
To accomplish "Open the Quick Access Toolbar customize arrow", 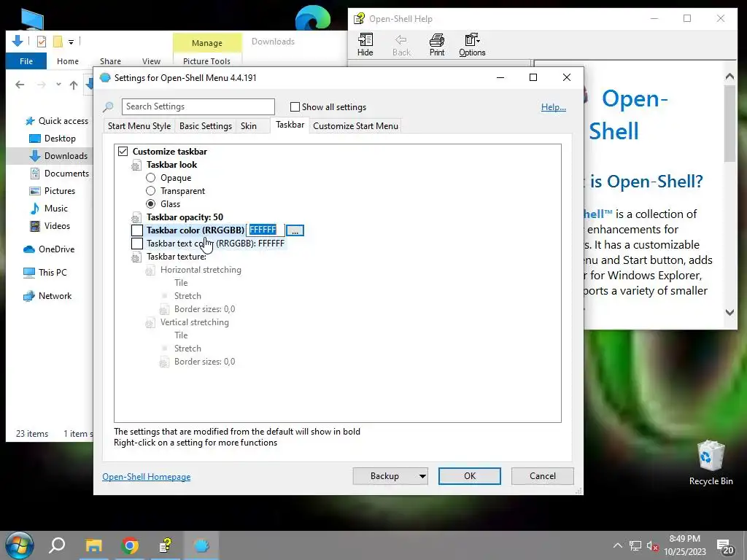I will click(x=71, y=42).
